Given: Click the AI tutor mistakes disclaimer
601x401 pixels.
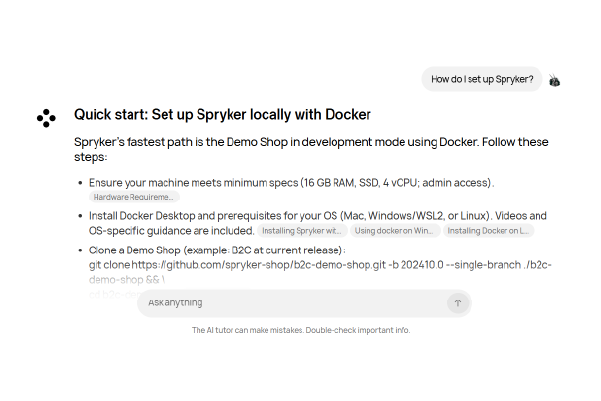Looking at the screenshot, I should (x=300, y=330).
